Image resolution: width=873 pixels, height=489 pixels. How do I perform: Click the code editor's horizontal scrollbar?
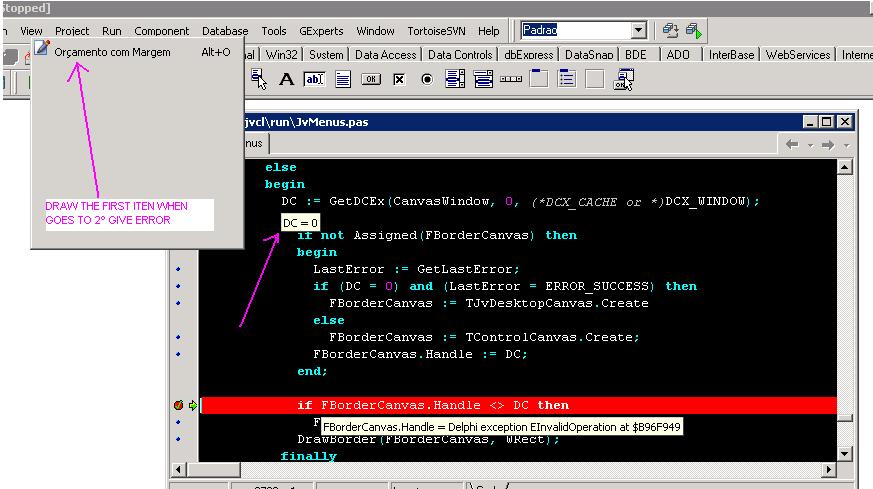click(500, 470)
